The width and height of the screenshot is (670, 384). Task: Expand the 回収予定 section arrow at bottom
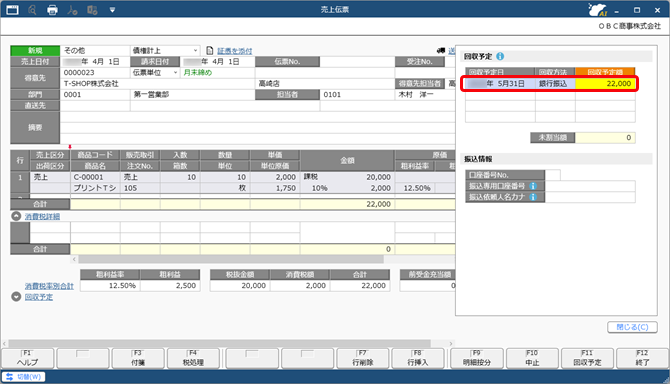coord(16,296)
